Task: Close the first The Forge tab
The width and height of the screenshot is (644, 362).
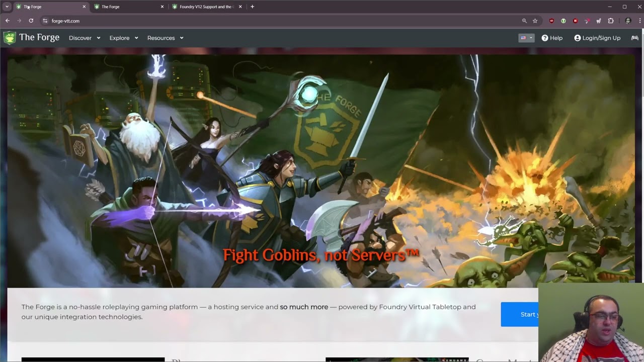Action: (x=84, y=7)
